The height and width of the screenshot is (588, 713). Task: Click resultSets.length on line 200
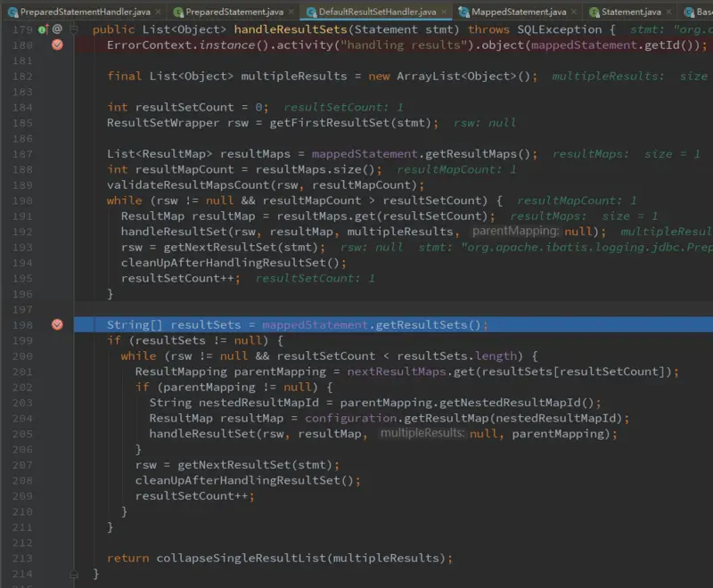[457, 355]
